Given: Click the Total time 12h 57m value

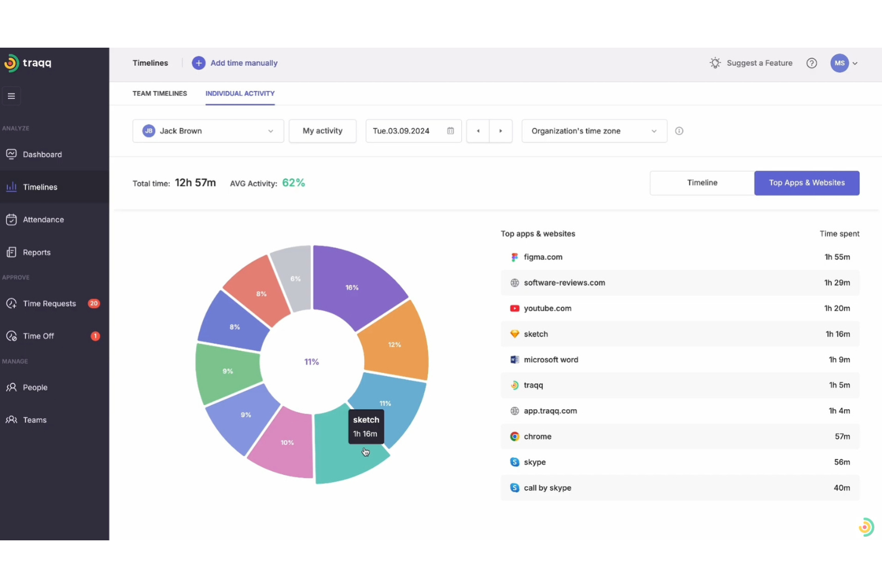Looking at the screenshot, I should tap(195, 183).
